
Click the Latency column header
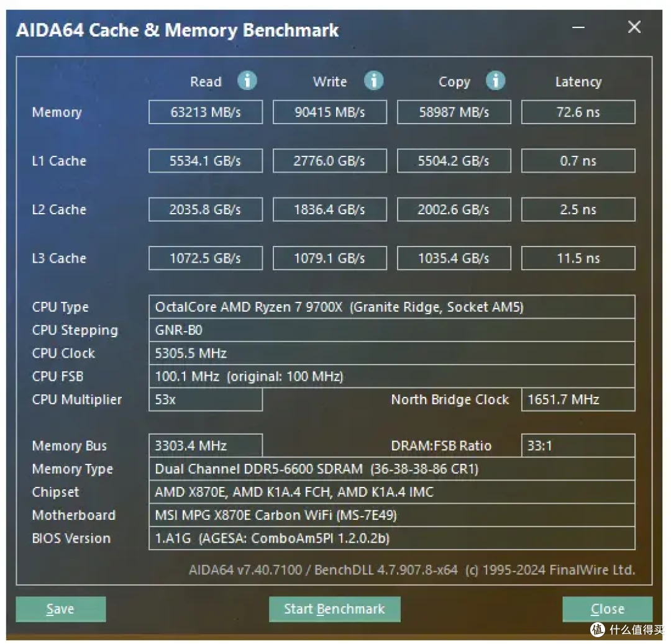(578, 82)
